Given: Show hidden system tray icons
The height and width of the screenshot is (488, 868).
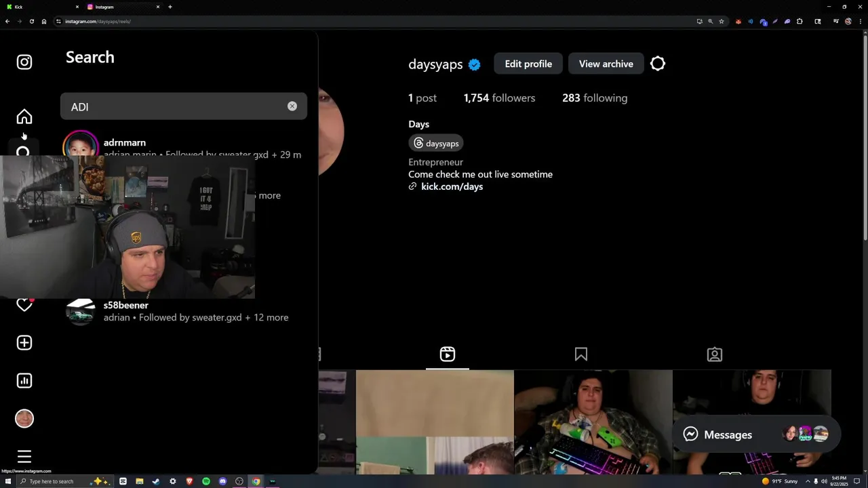Looking at the screenshot, I should [x=808, y=481].
